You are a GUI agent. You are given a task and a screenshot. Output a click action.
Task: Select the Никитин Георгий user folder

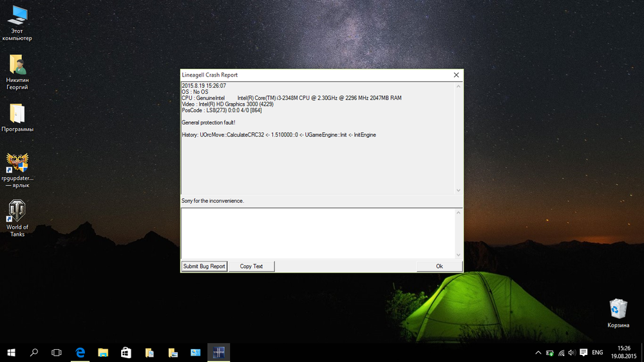17,72
